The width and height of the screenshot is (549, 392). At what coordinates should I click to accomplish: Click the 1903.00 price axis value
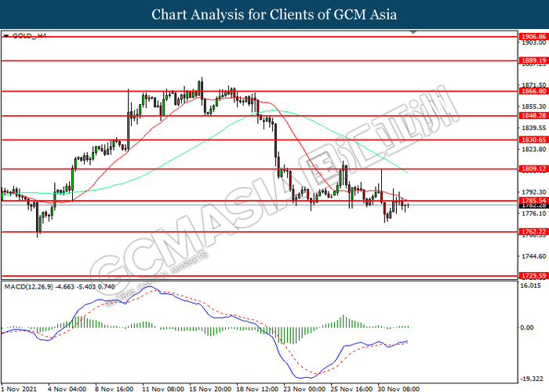point(533,42)
